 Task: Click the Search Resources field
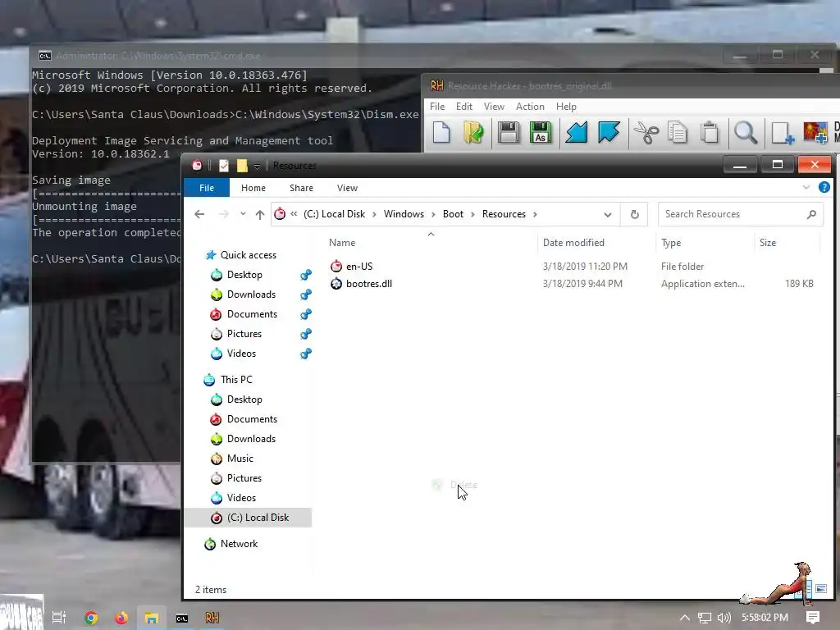741,214
